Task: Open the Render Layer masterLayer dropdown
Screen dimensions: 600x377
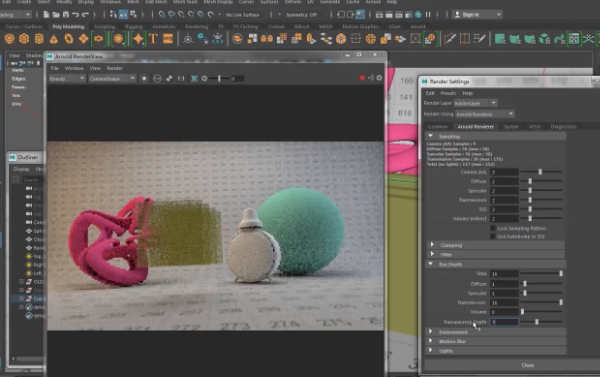Action: [x=475, y=103]
